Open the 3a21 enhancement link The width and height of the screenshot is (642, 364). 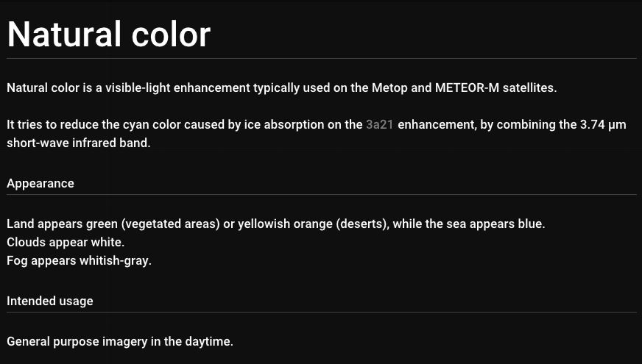coord(379,125)
